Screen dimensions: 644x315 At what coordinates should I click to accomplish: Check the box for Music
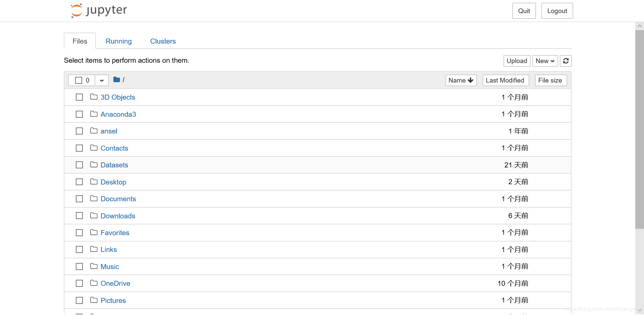79,267
